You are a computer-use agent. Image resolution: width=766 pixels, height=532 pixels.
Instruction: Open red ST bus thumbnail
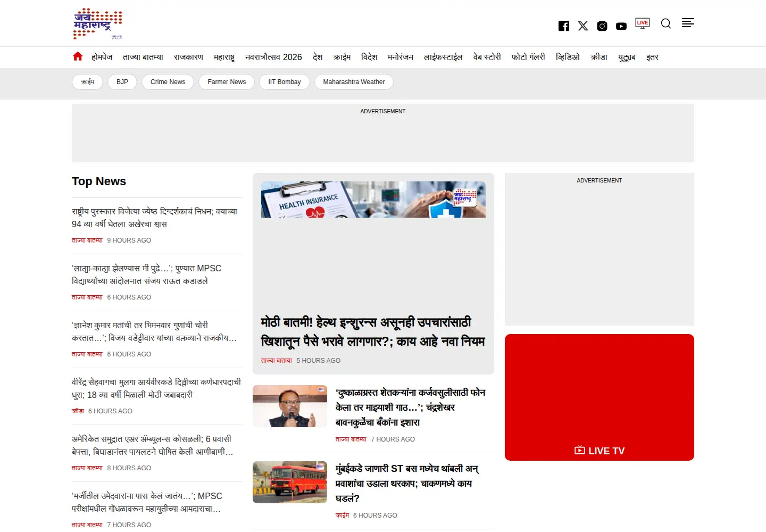coord(290,483)
